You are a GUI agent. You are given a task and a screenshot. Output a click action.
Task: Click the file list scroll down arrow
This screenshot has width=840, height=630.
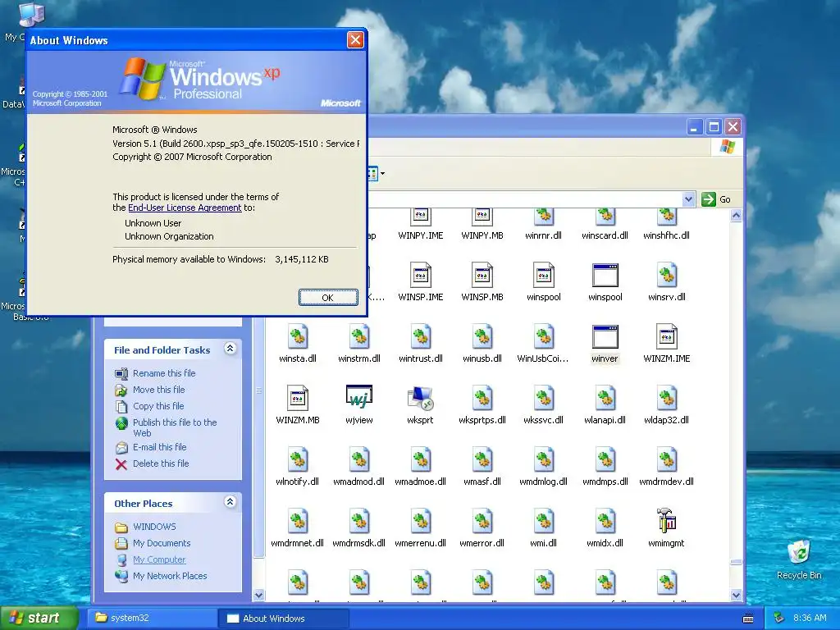point(736,596)
